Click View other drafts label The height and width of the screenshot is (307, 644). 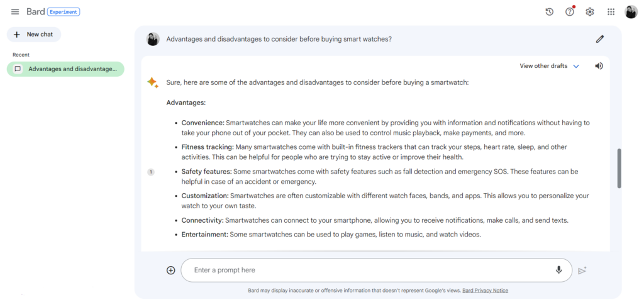point(543,66)
